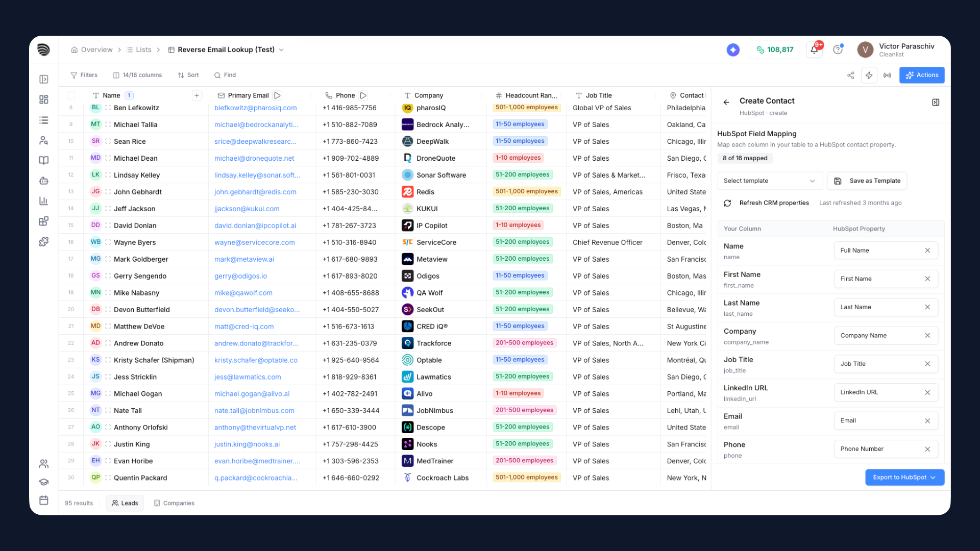Open the team members icon in sidebar
Screen dimensions: 980x551
point(44,464)
